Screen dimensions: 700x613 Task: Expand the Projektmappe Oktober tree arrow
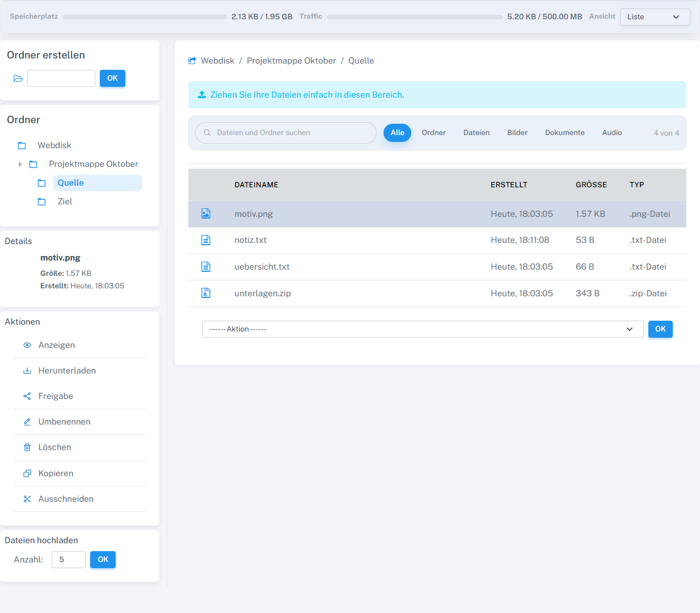coord(20,164)
